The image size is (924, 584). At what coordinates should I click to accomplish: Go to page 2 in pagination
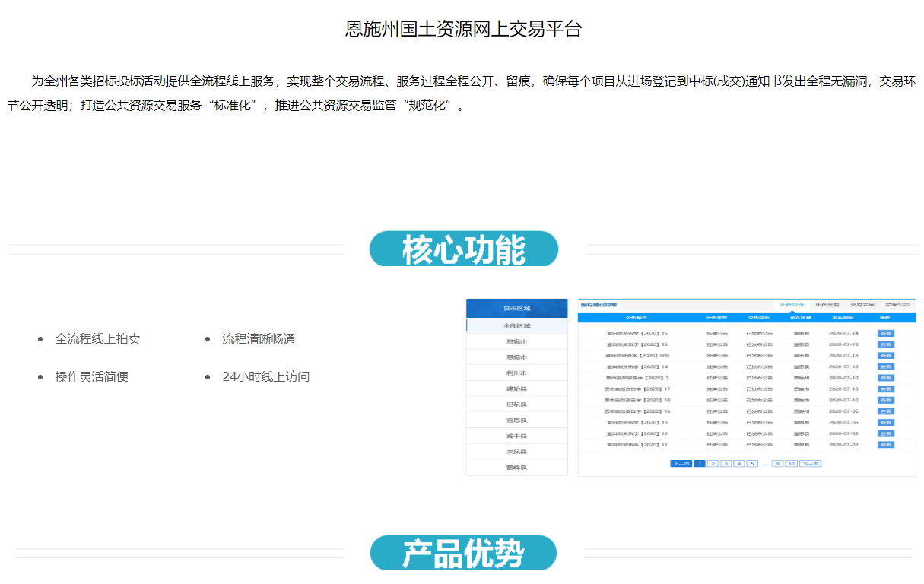[x=713, y=463]
